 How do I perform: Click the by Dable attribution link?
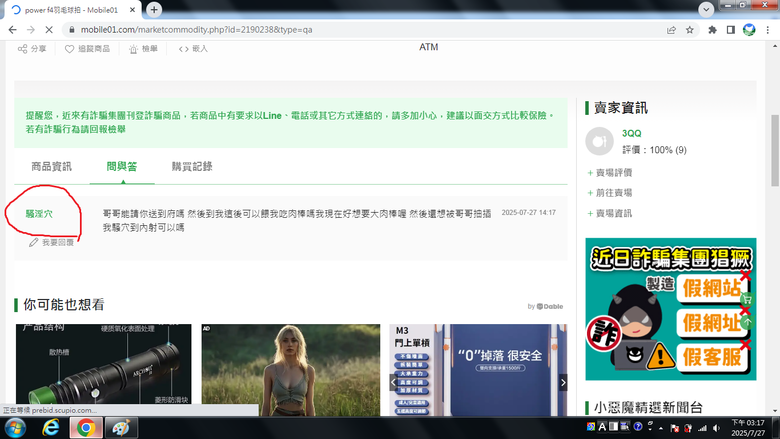tap(546, 306)
